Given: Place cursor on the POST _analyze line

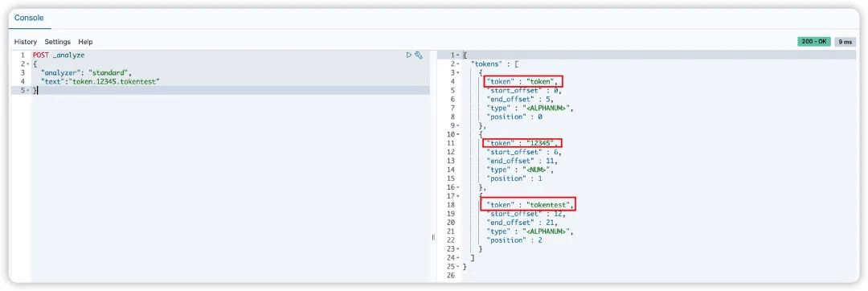Looking at the screenshot, I should (59, 55).
